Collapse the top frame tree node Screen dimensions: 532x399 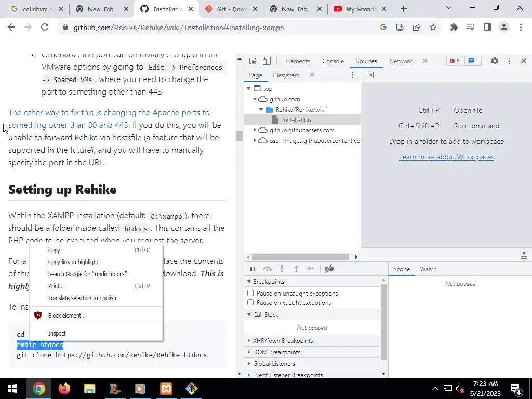[249, 89]
